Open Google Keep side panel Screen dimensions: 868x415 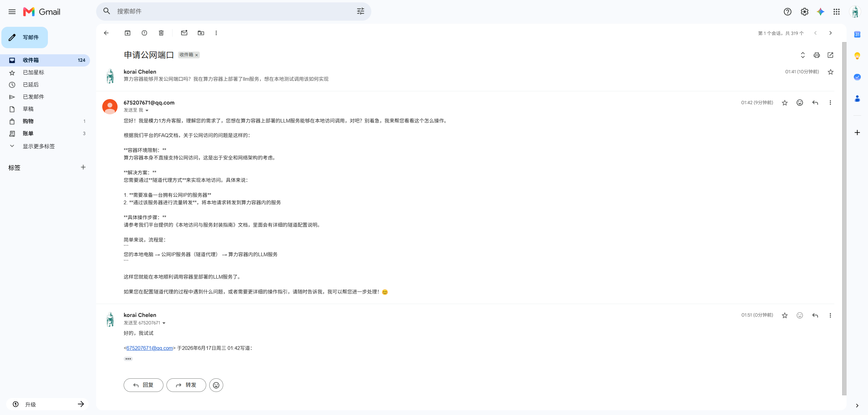pos(857,56)
